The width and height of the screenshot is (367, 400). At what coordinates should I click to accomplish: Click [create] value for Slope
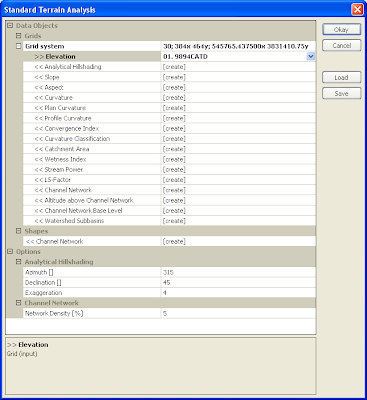(x=174, y=77)
